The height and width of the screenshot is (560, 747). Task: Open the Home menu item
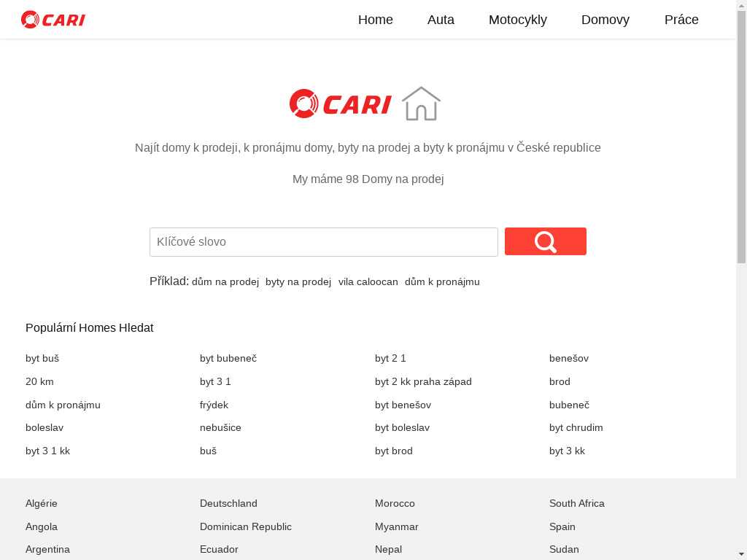tap(376, 20)
